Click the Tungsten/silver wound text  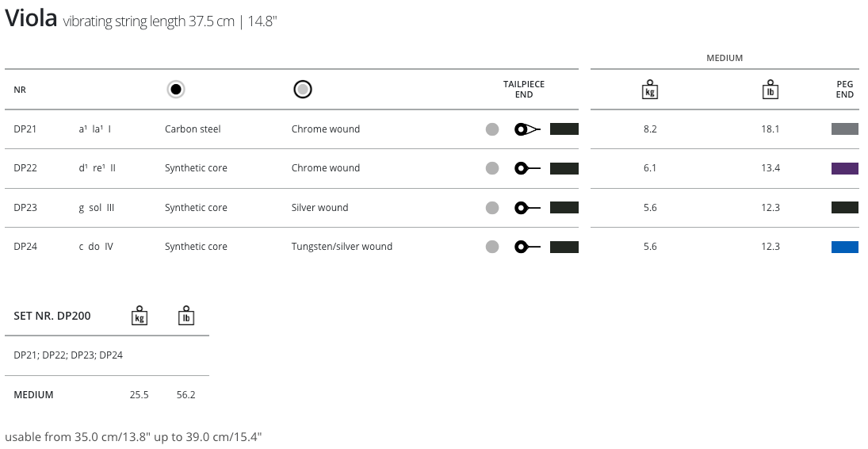point(342,247)
